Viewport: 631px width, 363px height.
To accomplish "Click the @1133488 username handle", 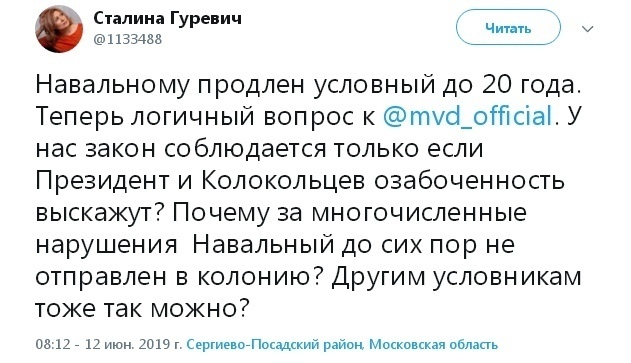I will click(x=128, y=39).
